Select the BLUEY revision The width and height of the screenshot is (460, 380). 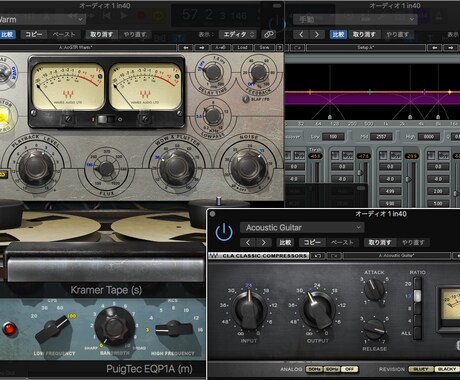[421, 369]
